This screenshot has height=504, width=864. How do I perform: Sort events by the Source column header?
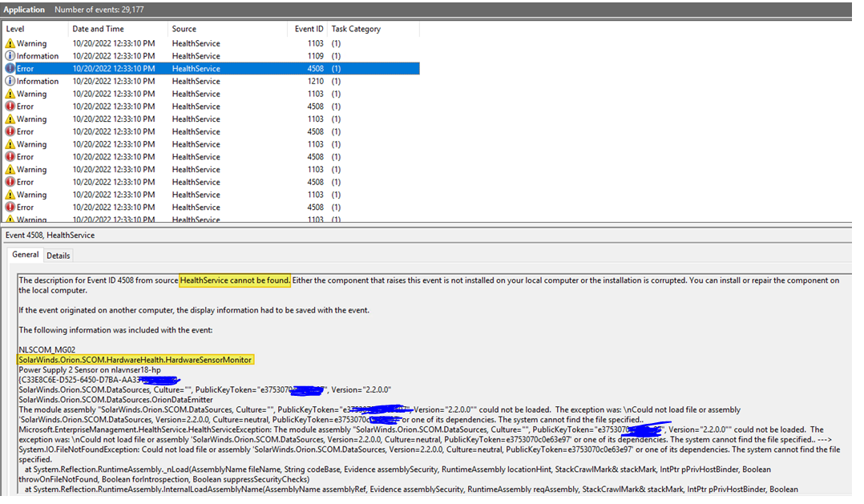[x=227, y=29]
